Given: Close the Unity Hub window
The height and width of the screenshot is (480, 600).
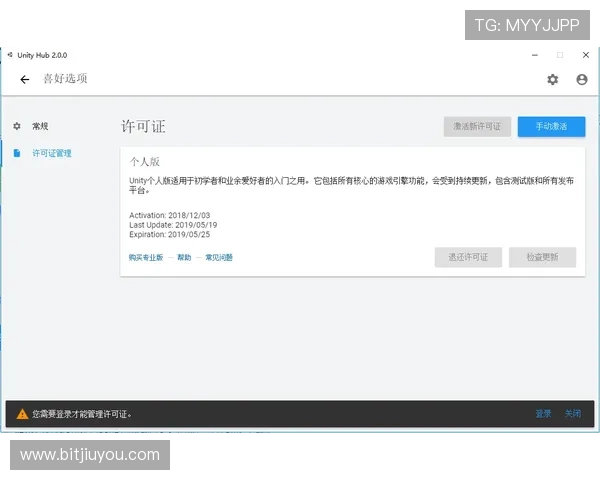Looking at the screenshot, I should tap(586, 55).
